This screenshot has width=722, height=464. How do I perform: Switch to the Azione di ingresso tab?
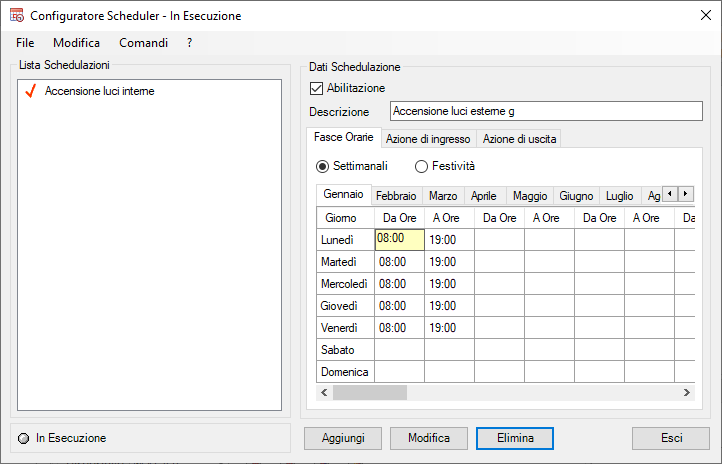428,139
